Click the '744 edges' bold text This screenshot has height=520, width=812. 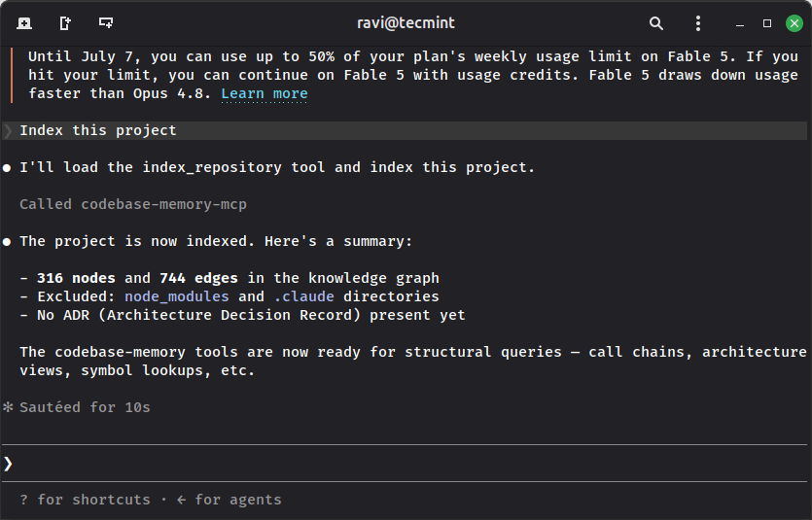[198, 278]
